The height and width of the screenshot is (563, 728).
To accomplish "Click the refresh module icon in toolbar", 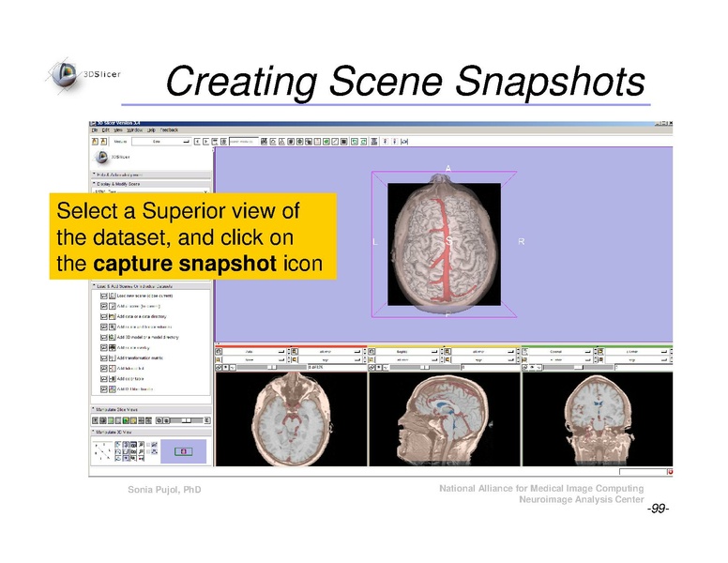I will click(223, 141).
